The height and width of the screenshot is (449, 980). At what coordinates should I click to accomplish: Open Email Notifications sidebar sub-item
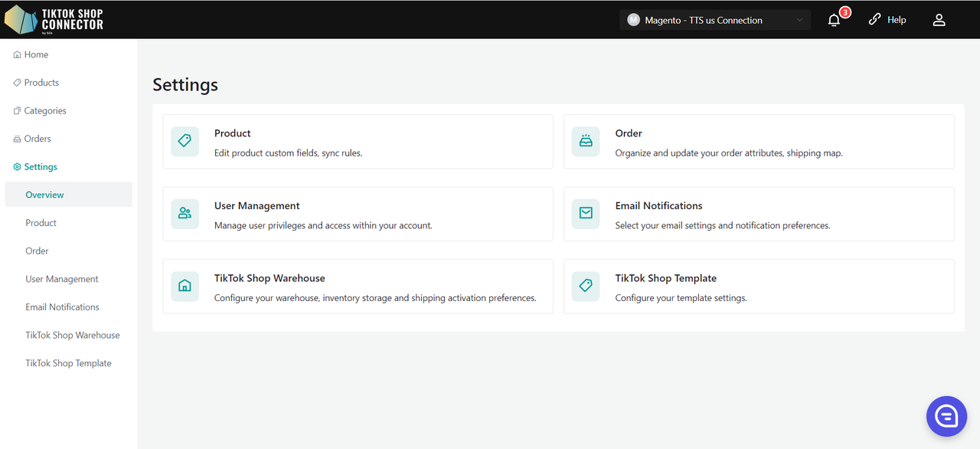62,307
